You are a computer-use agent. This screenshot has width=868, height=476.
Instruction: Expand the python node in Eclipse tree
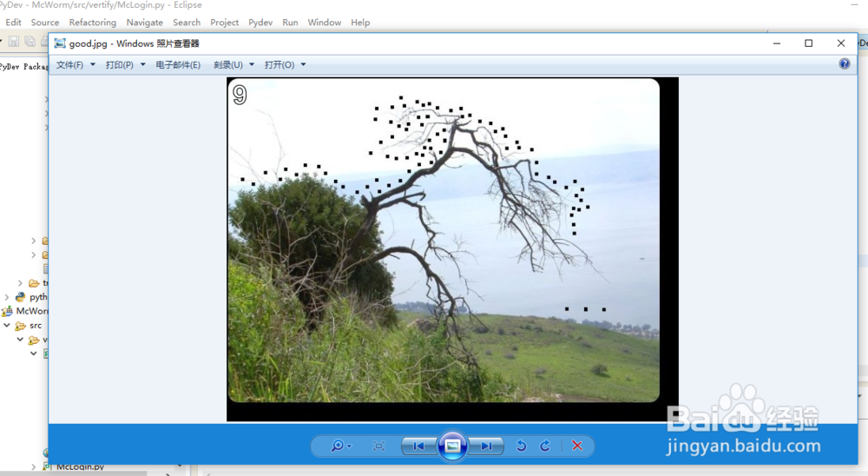7,297
